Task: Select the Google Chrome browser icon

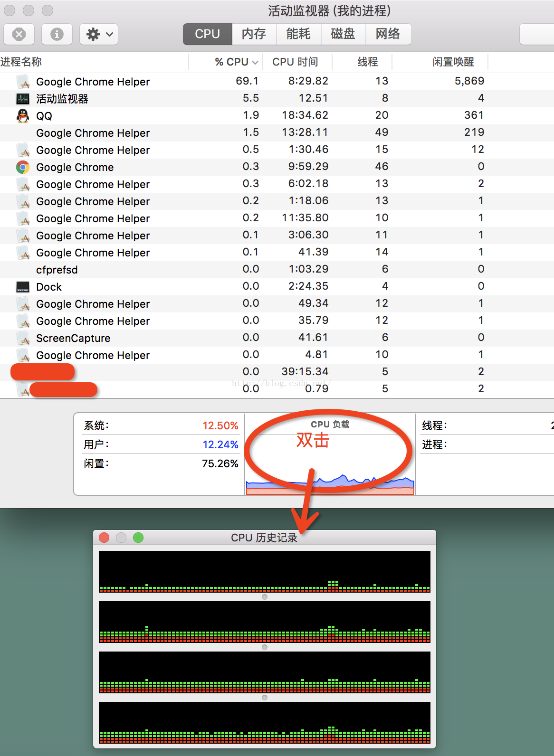Action: 23,167
